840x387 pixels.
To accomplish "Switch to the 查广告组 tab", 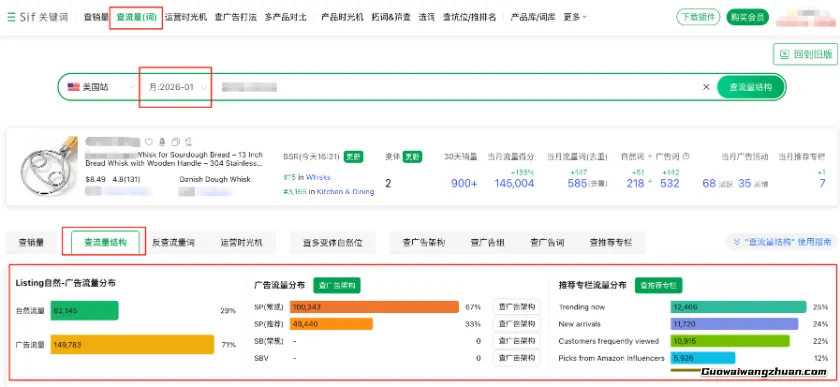I will pos(488,242).
